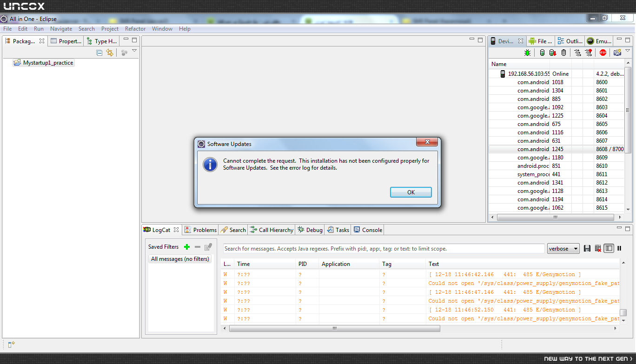Open the Navigate menu
Screen dimensions: 636x364
61,29
